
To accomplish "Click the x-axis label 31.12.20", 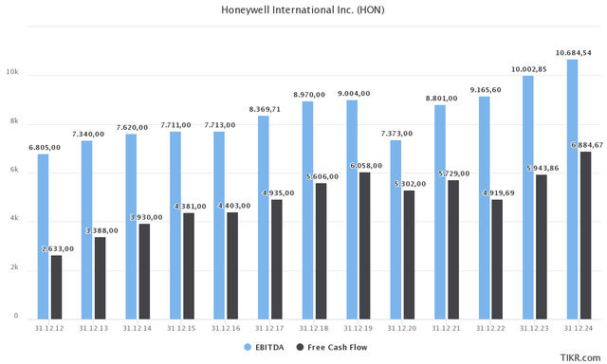I will (402, 328).
